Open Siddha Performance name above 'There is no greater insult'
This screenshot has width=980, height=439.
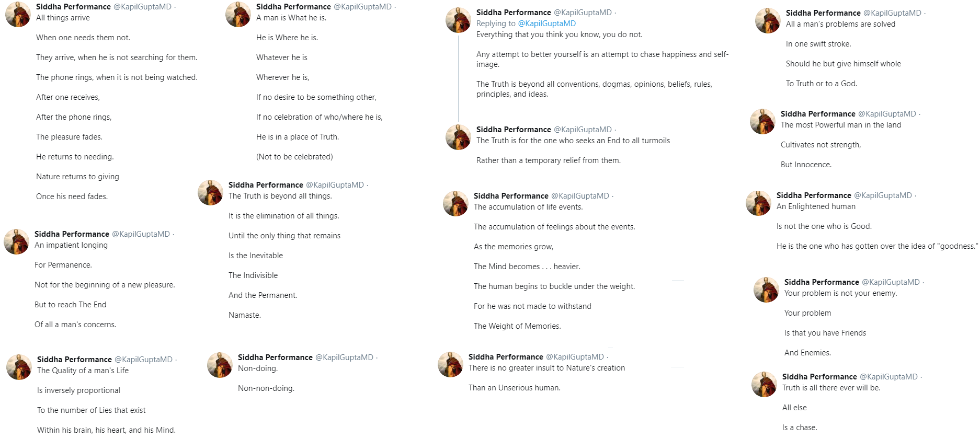tap(506, 357)
